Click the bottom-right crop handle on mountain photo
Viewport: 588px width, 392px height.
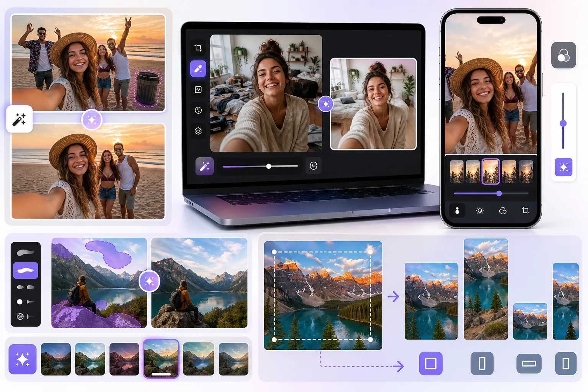point(370,340)
